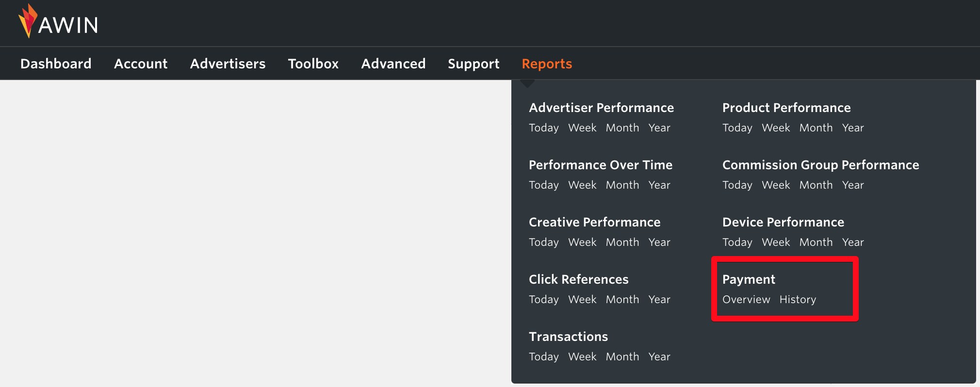The image size is (980, 387).
Task: Open the Dashboard menu item
Action: pyautogui.click(x=56, y=64)
